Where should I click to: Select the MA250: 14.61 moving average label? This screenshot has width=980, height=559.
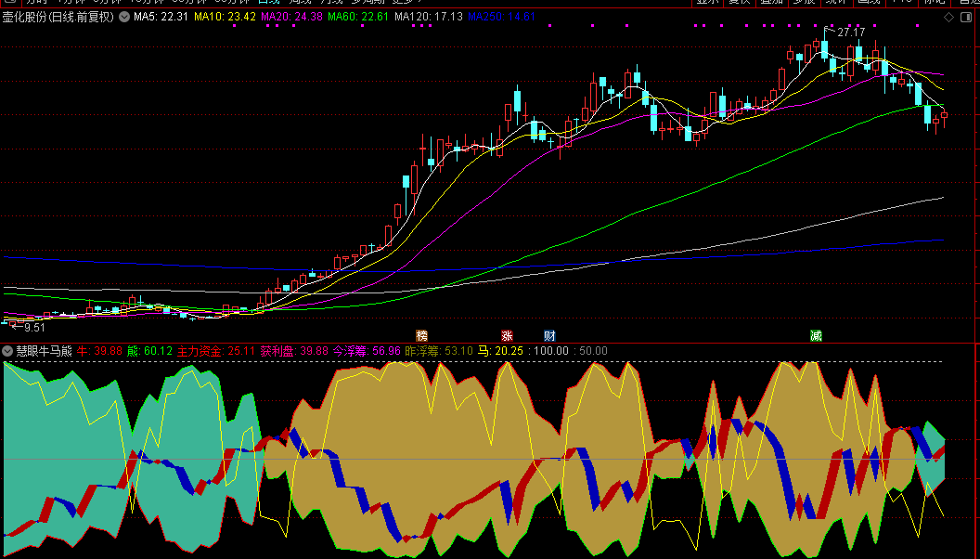point(501,17)
